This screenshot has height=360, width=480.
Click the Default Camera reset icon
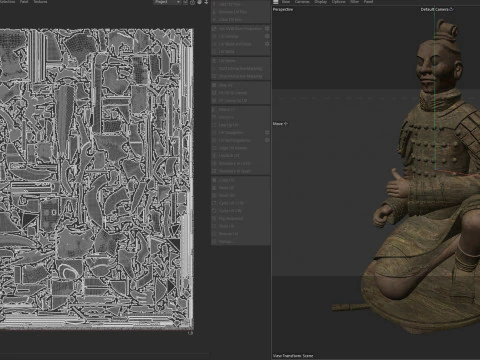(452, 9)
